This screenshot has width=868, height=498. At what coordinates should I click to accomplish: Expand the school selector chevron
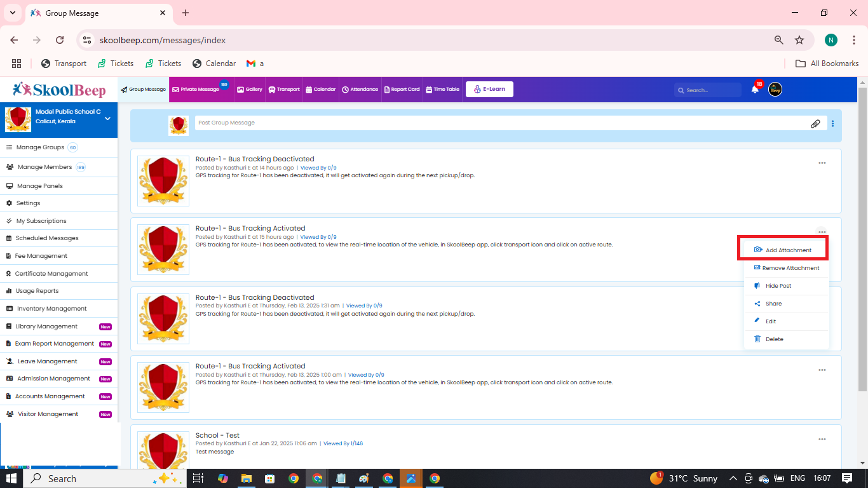107,119
